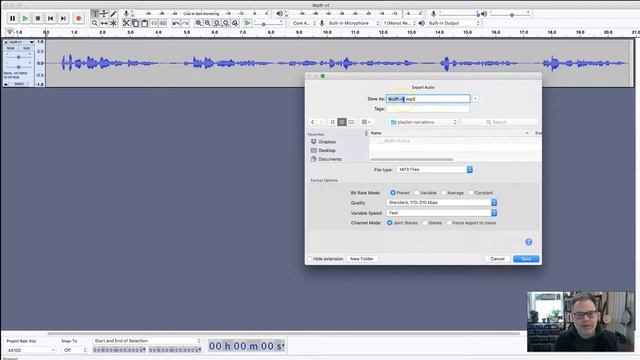Pause playback with the Pause button
This screenshot has height=360, width=640.
click(13, 18)
